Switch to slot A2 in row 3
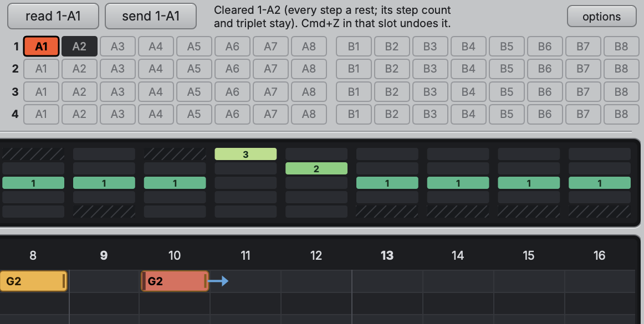The image size is (644, 324). [x=79, y=91]
